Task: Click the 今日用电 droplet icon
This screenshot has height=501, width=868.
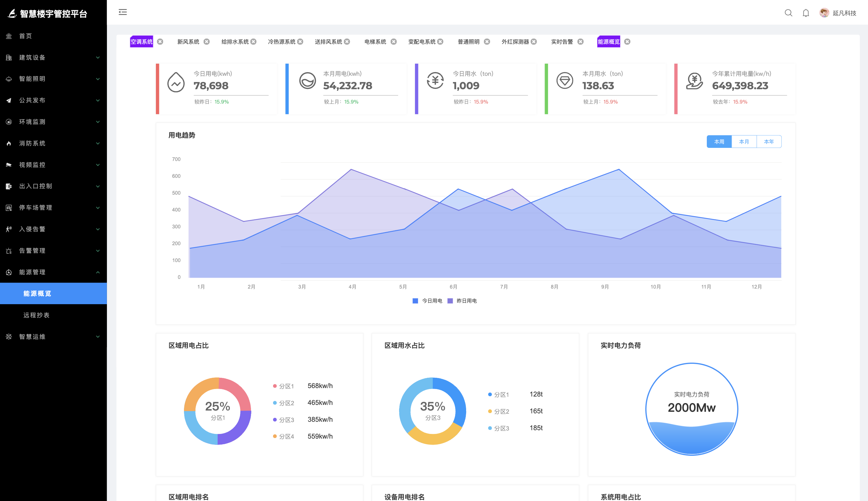Action: click(x=176, y=82)
